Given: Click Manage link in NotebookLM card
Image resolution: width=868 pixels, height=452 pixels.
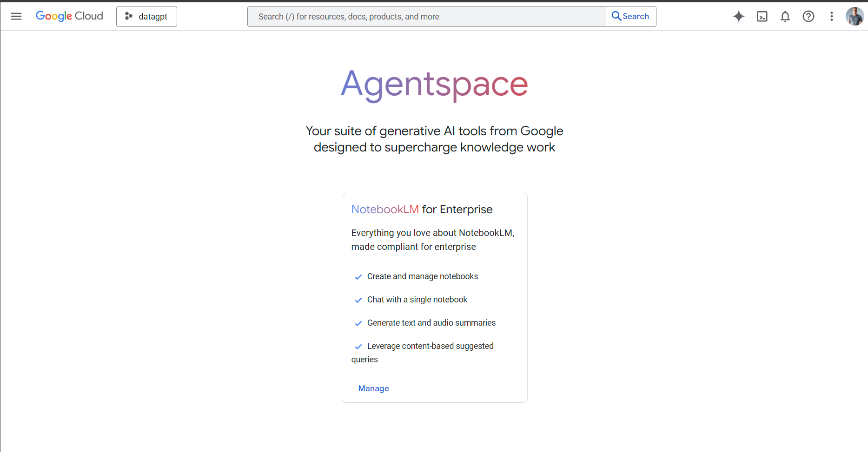Looking at the screenshot, I should 373,388.
